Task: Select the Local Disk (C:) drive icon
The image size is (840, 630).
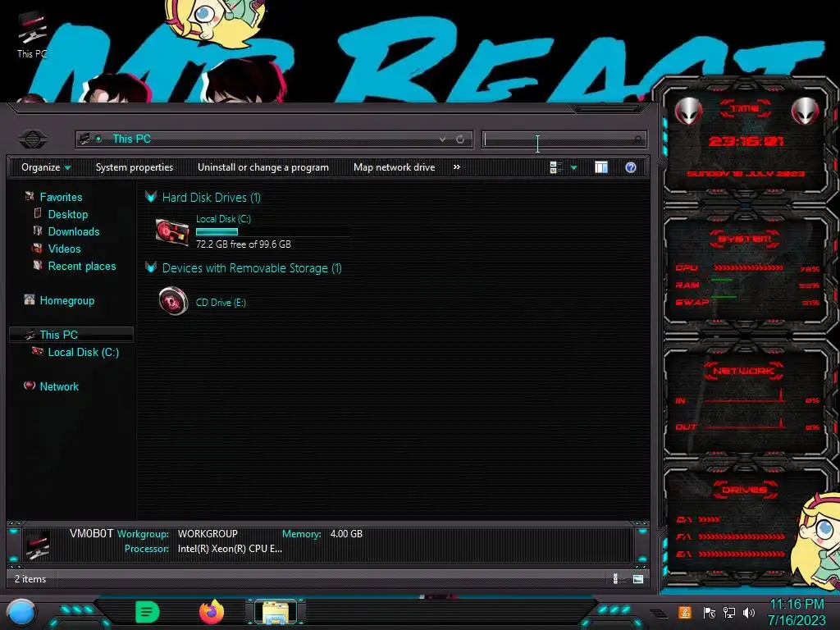Action: [172, 232]
